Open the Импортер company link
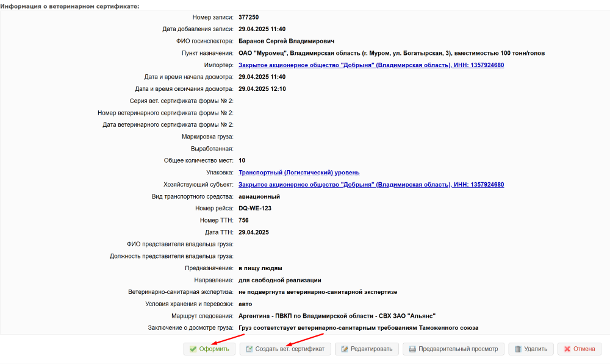 click(371, 65)
